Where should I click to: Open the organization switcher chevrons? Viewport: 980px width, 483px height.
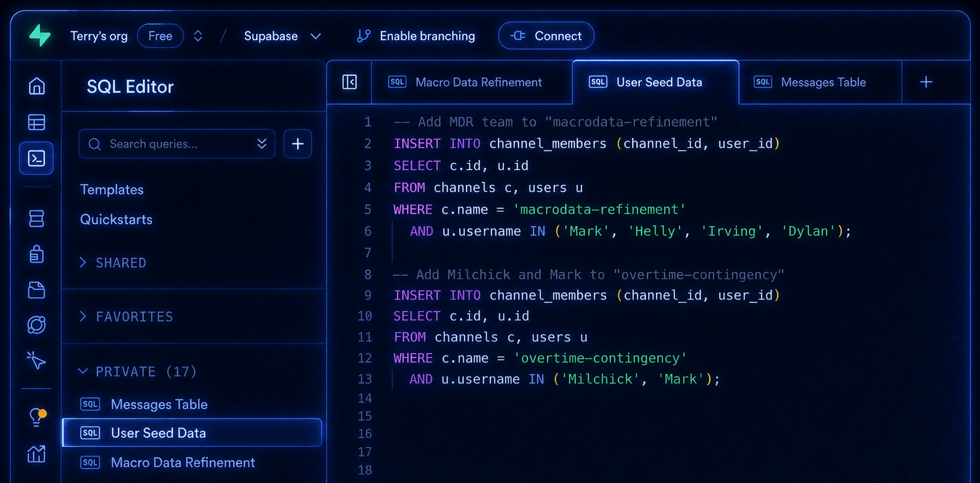tap(198, 36)
